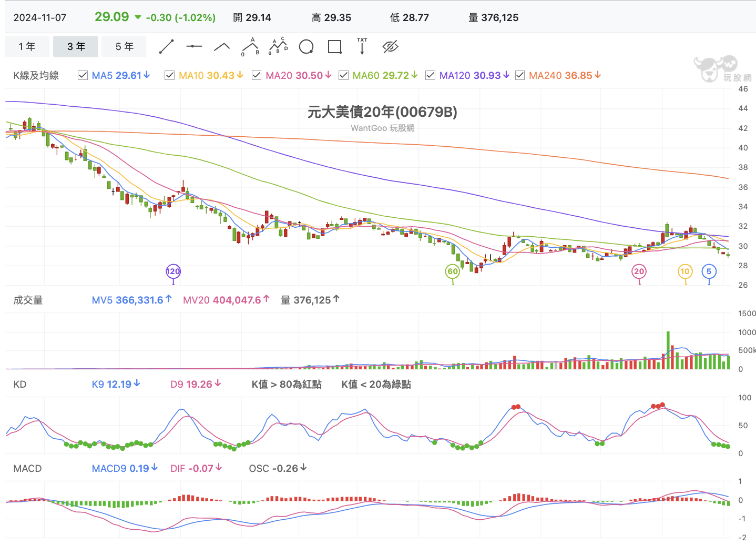Click the chart title 元大美債20年(00679B)
This screenshot has width=756, height=545.
coord(382,112)
